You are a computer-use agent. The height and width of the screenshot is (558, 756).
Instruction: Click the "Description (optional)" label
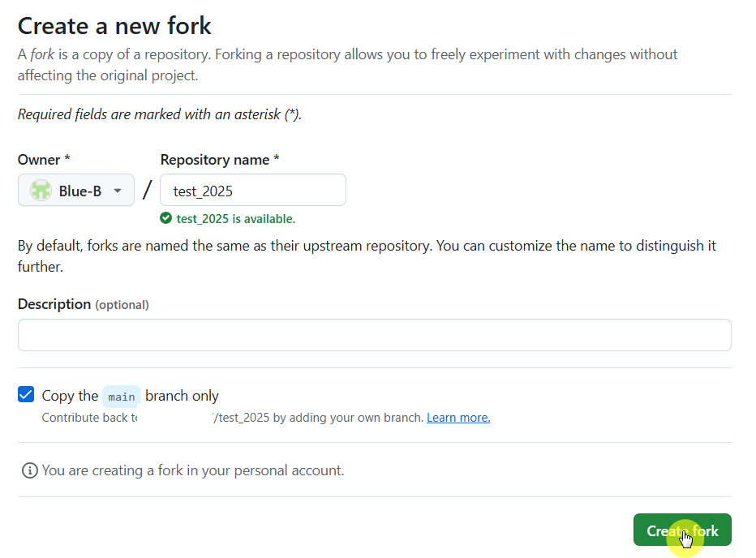coord(83,304)
